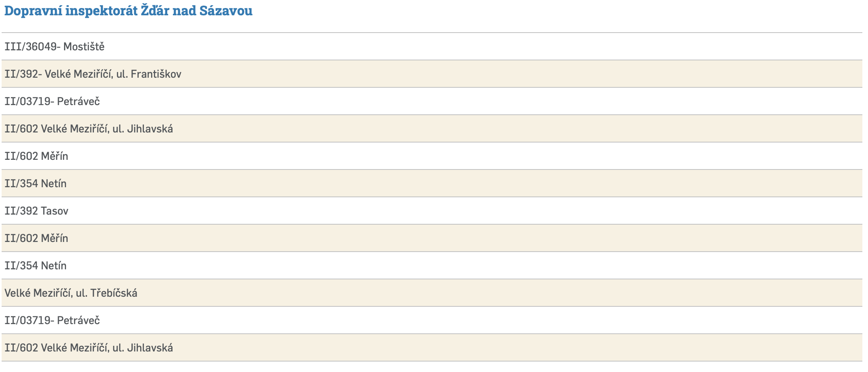Click the Velké Meziříčí, ul. Třebíčská row
The width and height of the screenshot is (868, 372).
click(71, 293)
